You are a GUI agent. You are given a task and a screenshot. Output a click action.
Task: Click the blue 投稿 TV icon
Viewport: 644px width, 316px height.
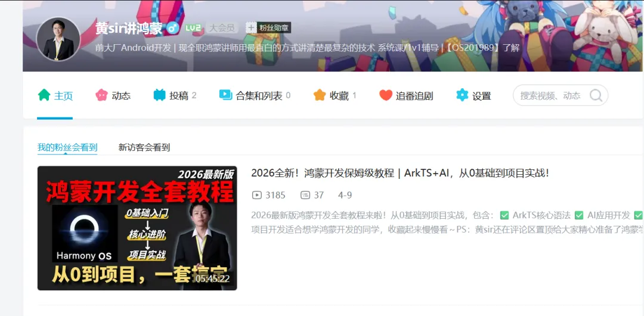click(x=159, y=95)
